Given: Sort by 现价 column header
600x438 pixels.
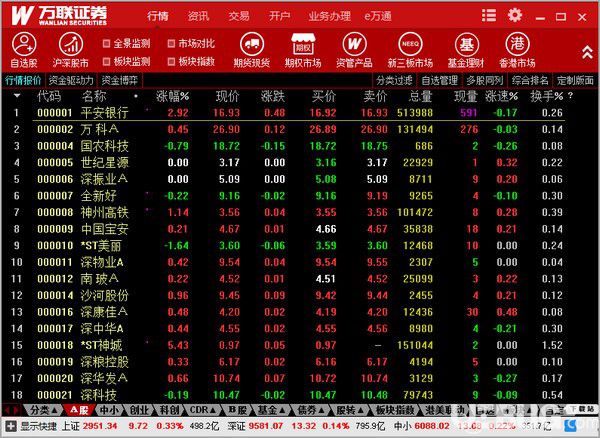Looking at the screenshot, I should coord(228,96).
